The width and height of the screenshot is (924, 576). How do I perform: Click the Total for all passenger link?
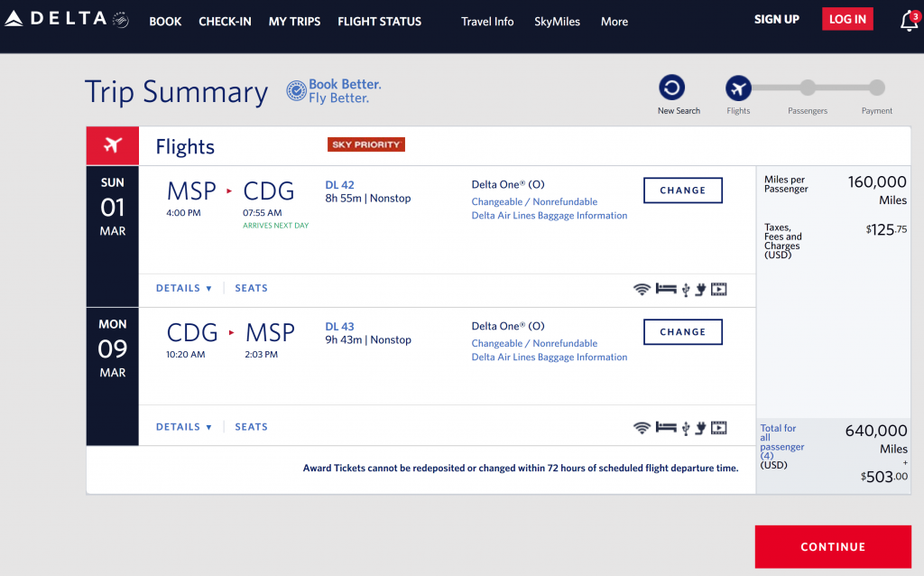[x=782, y=441]
